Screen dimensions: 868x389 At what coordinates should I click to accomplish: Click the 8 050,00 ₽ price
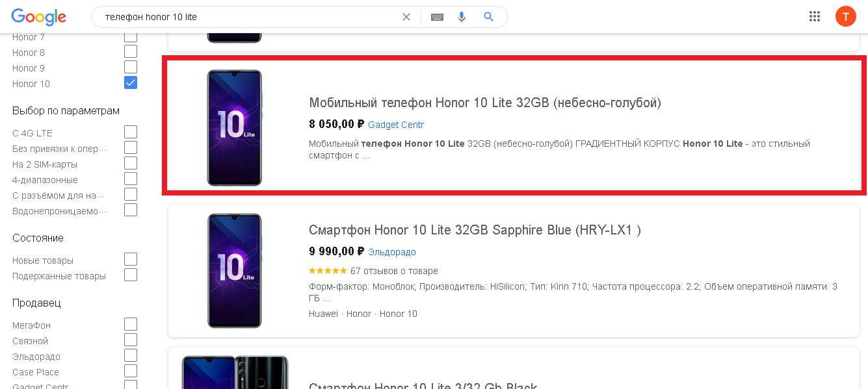tap(337, 124)
